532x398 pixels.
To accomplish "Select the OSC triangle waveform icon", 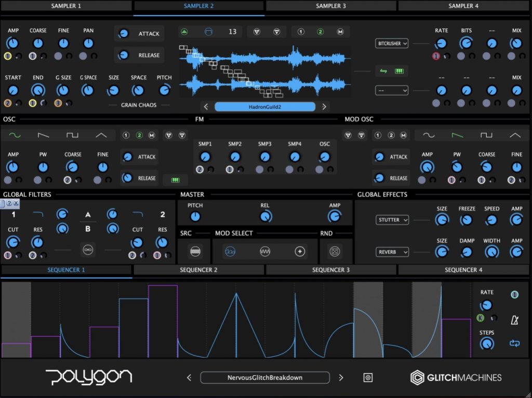I will (x=101, y=136).
